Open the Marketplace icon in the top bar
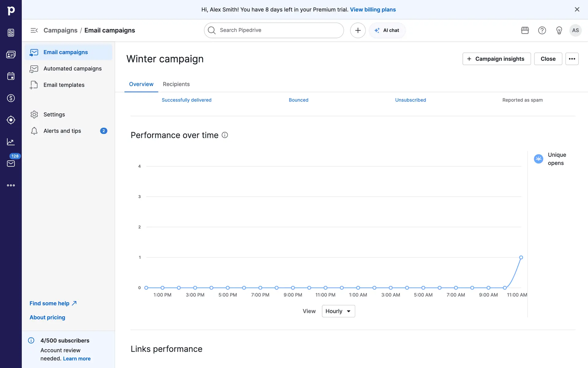 [x=525, y=30]
